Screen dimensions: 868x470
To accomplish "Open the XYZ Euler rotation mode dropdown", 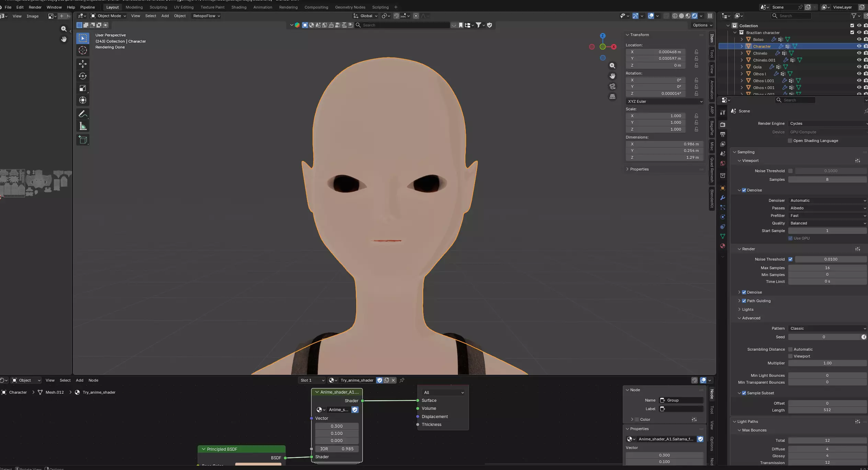I will 665,101.
